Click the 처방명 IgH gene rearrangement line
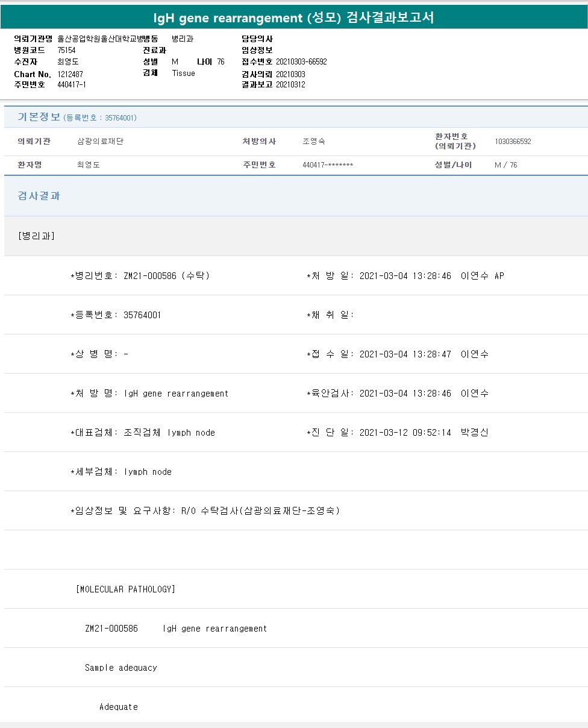This screenshot has width=588, height=728. (149, 394)
